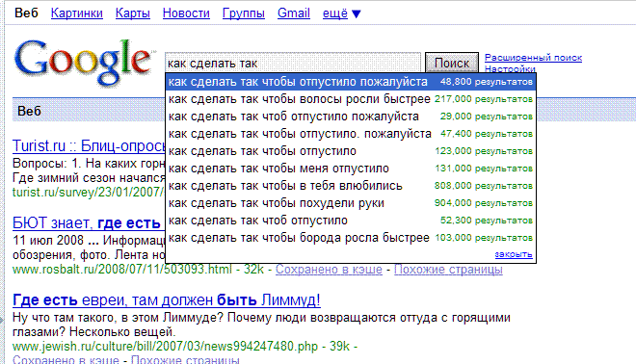
Task: Select suggestion about волосы росли быстрее
Action: [351, 99]
